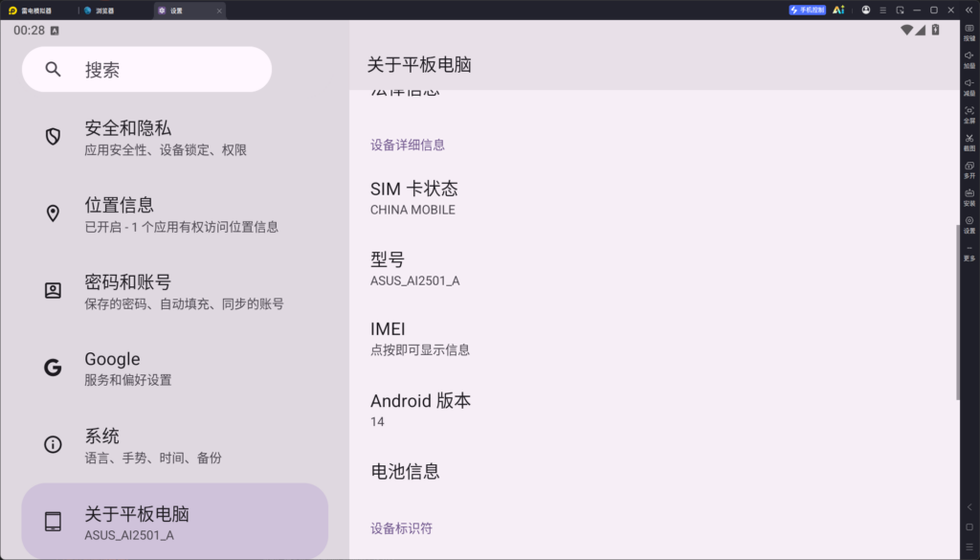
Task: Click the 安装 APK install icon
Action: click(969, 197)
